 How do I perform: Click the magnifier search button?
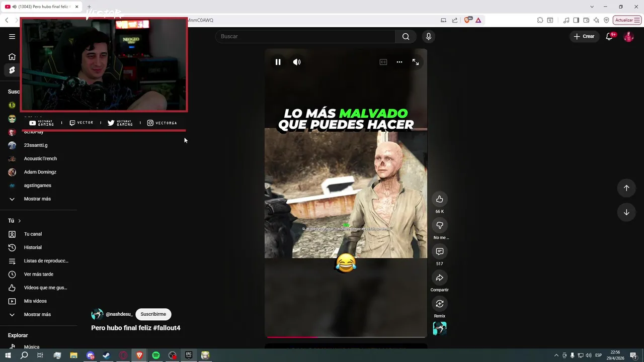point(406,36)
